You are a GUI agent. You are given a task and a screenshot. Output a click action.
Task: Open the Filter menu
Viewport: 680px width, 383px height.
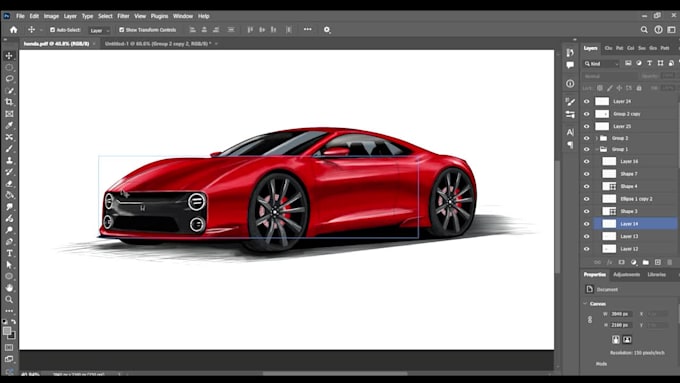click(123, 16)
